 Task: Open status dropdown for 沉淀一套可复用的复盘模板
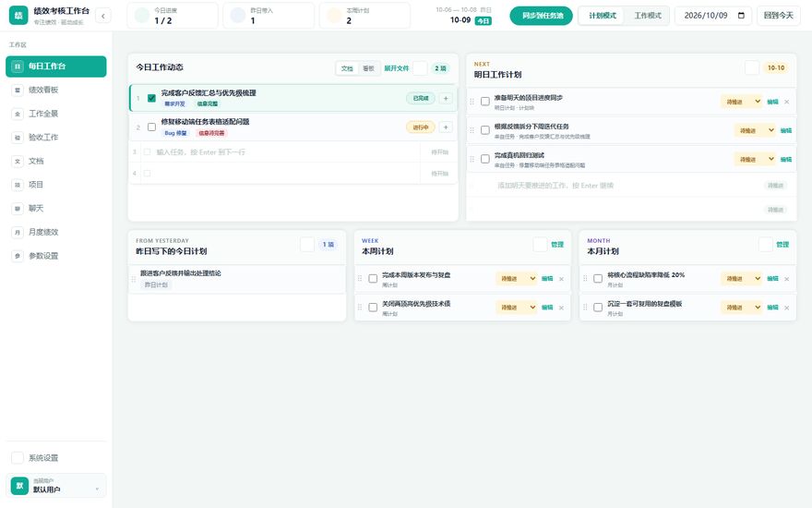click(x=742, y=308)
